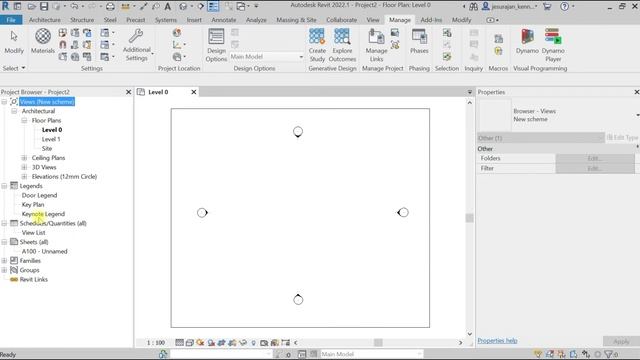640x360 pixels.
Task: Select Door Legend in browser
Action: tap(40, 195)
